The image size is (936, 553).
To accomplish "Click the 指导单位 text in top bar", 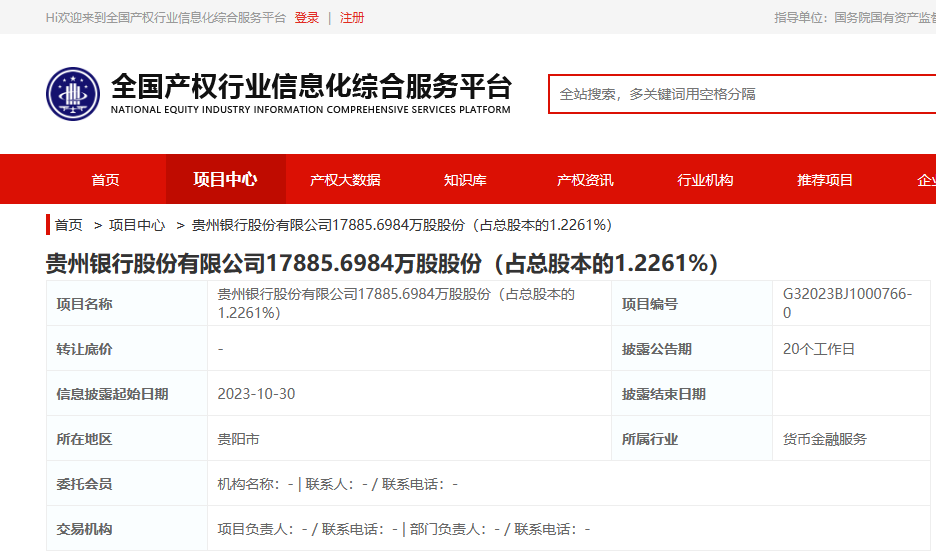I will pyautogui.click(x=855, y=18).
